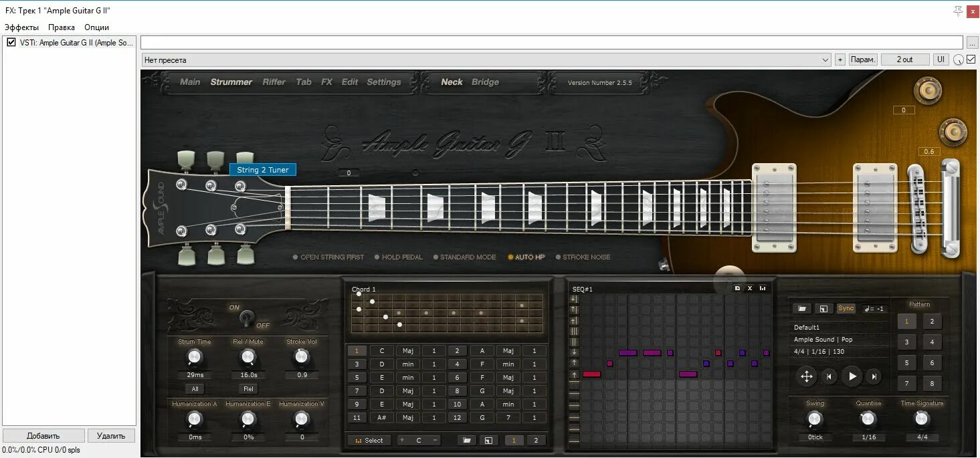
Task: Click the empty text field above presets
Action: click(552, 42)
